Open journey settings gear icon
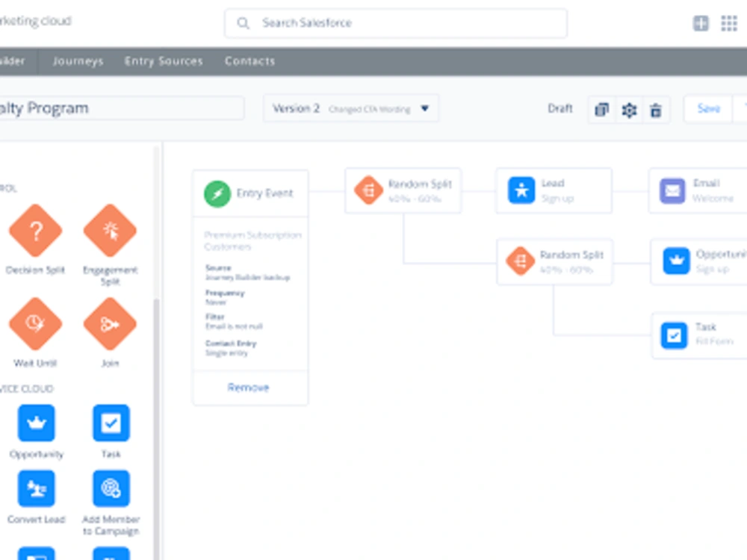 [629, 110]
